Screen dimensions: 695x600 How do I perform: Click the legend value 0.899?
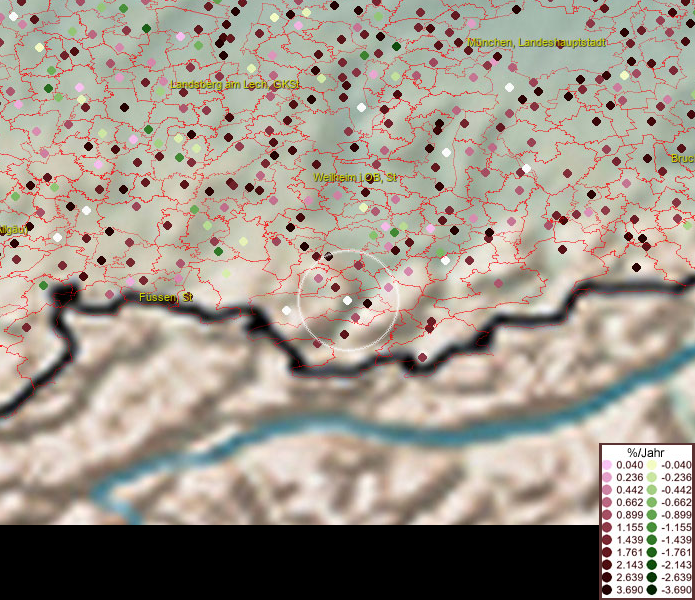coord(629,515)
